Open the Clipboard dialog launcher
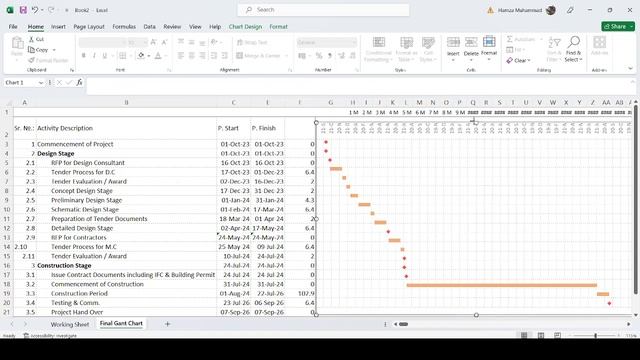Screen dimensions: 640x360 [72, 70]
